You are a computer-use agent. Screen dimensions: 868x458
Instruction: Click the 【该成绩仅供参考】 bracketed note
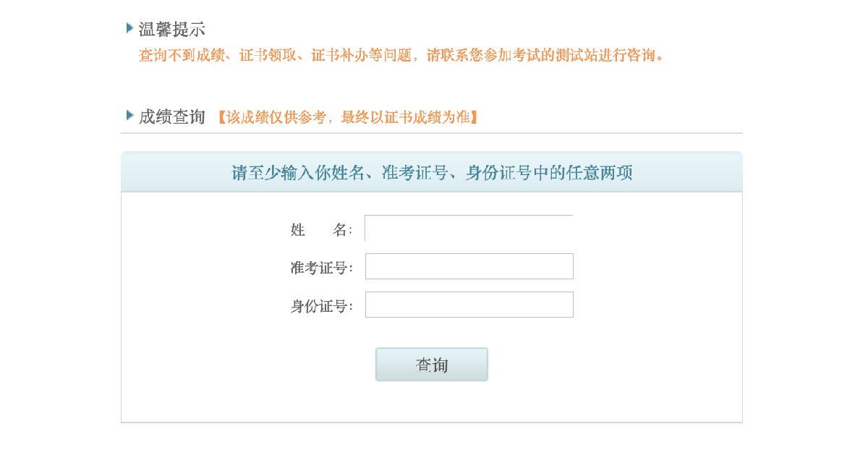pos(346,117)
